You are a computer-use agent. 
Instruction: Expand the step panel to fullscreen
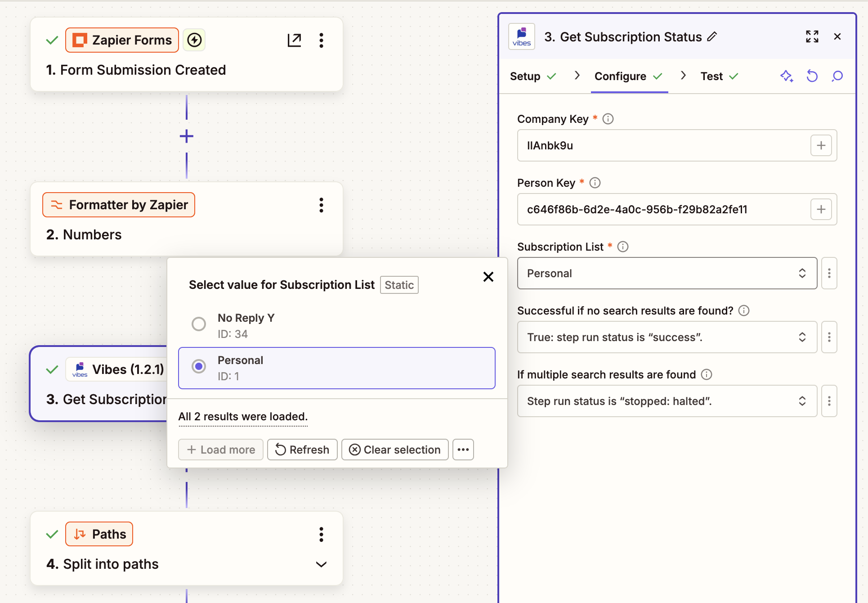click(812, 36)
